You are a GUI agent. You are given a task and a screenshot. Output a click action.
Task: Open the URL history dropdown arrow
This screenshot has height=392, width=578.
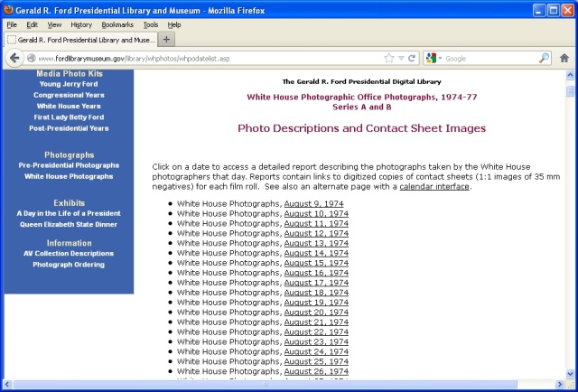point(401,59)
